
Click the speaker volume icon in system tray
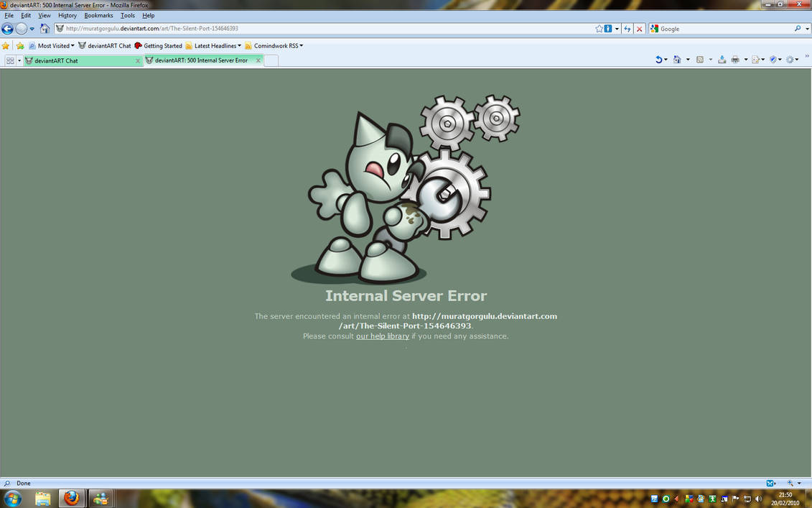[757, 498]
